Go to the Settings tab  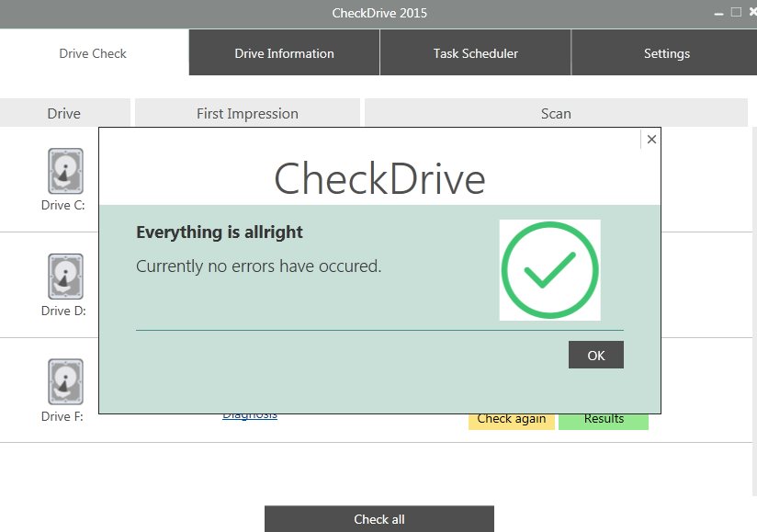666,53
